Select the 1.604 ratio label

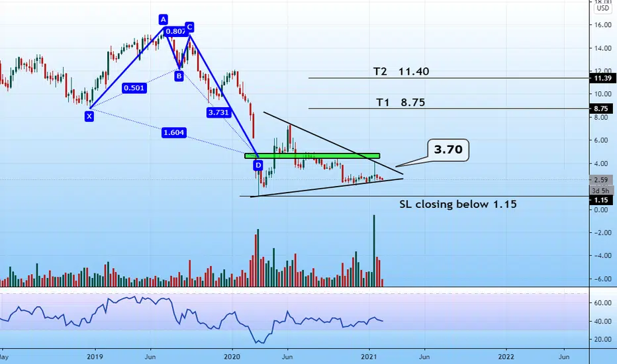(173, 132)
